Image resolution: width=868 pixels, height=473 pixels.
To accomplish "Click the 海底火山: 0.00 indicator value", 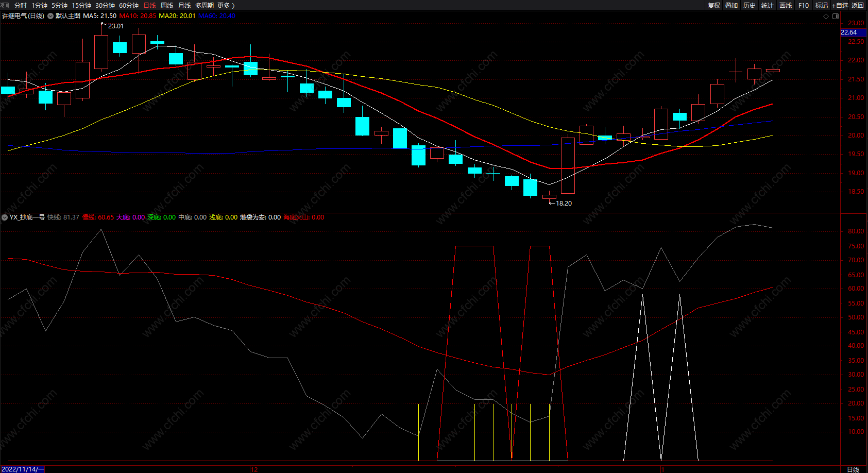I will [x=304, y=217].
